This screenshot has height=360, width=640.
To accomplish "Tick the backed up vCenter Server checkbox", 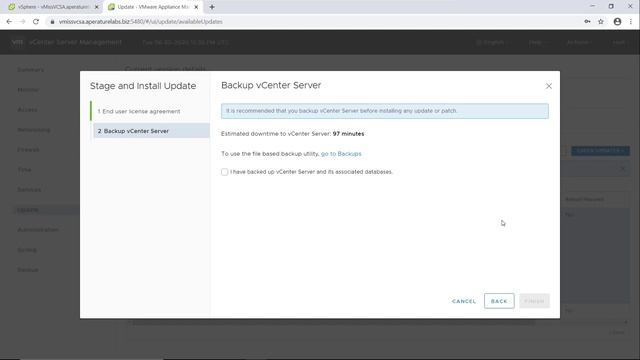I will [x=224, y=172].
